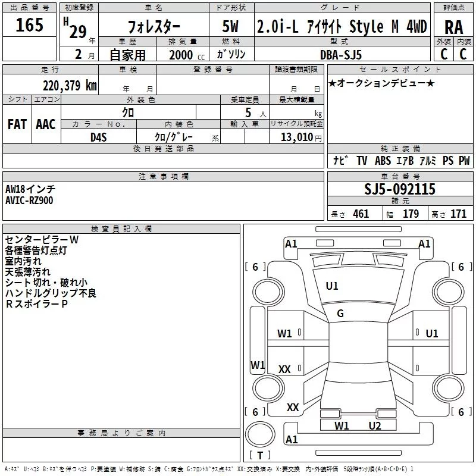Click the U2 mark on rear bumper
This screenshot has height=476, width=476.
[x=374, y=425]
